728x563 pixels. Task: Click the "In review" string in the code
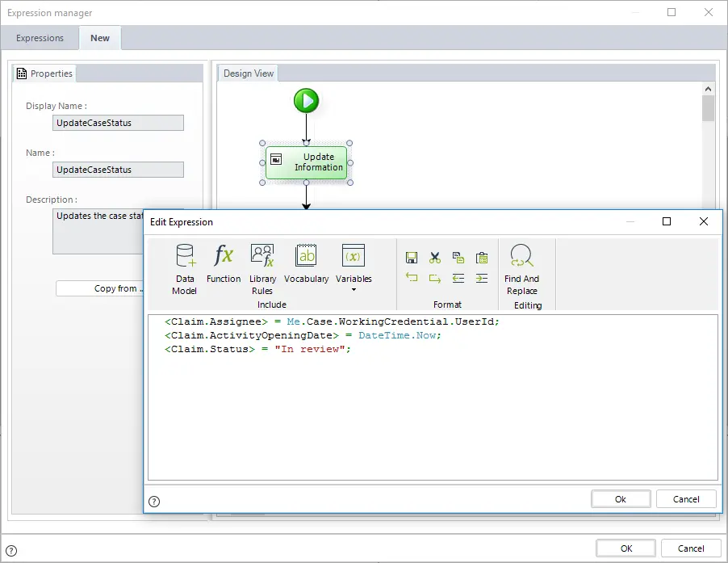tap(310, 349)
